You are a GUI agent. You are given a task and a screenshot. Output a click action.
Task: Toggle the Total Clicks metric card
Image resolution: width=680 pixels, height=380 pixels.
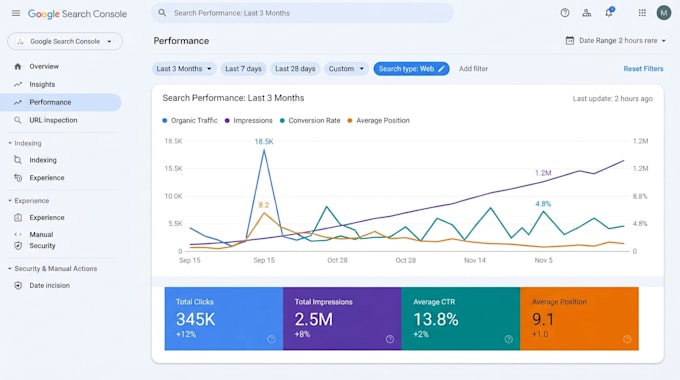224,318
